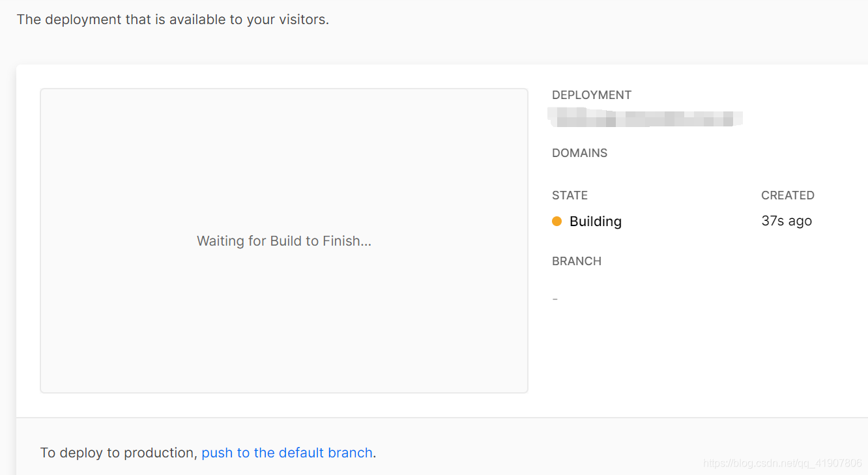Click the CREATED heading

tap(788, 195)
